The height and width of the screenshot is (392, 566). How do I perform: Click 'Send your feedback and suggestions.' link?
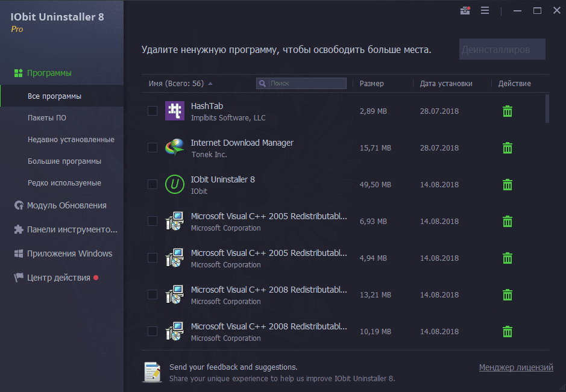pos(233,367)
